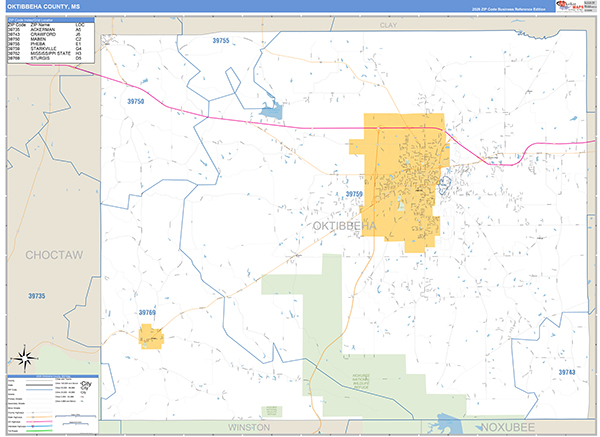This screenshot has height=437, width=600.
Task: Click the "39755" ZIP code label
Action: pyautogui.click(x=221, y=41)
